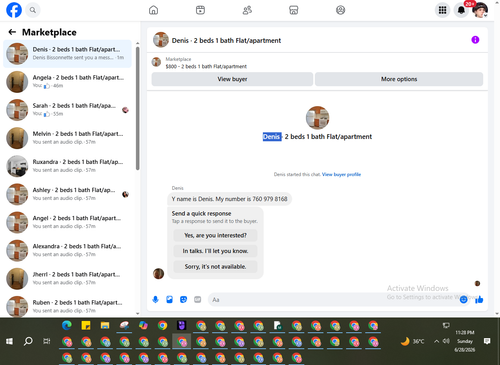
Task: Open the View buyer profile link
Action: (341, 174)
